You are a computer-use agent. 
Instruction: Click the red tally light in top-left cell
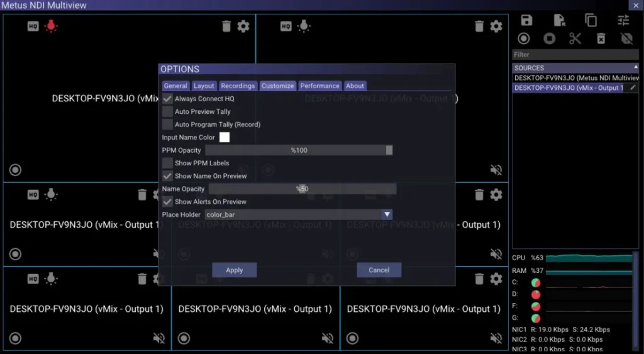tap(51, 26)
